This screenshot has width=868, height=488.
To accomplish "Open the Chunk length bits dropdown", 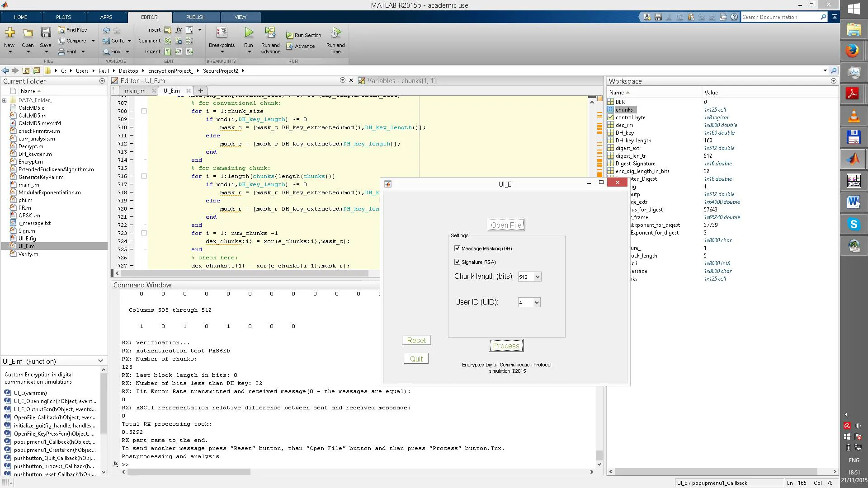I will point(530,277).
